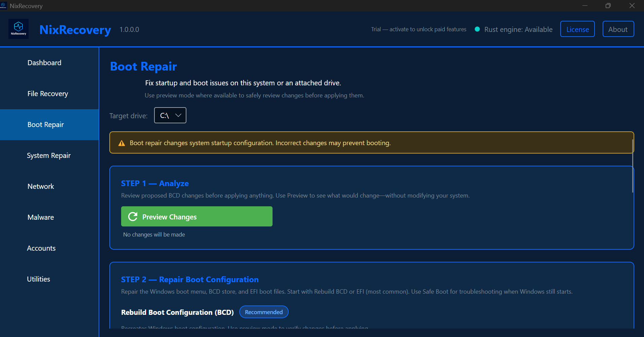The height and width of the screenshot is (337, 644).
Task: Click the green Rust engine status dot
Action: (x=477, y=29)
